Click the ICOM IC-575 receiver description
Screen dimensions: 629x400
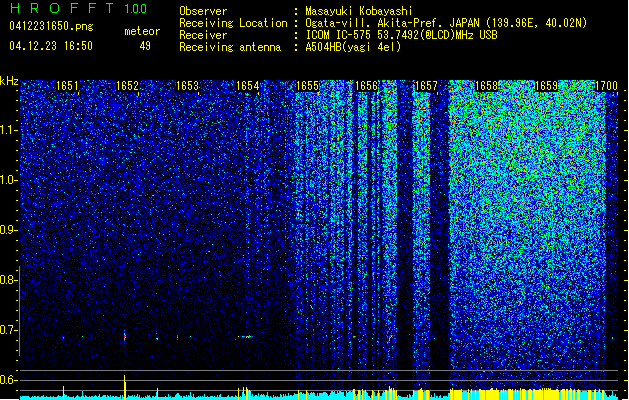coord(402,35)
